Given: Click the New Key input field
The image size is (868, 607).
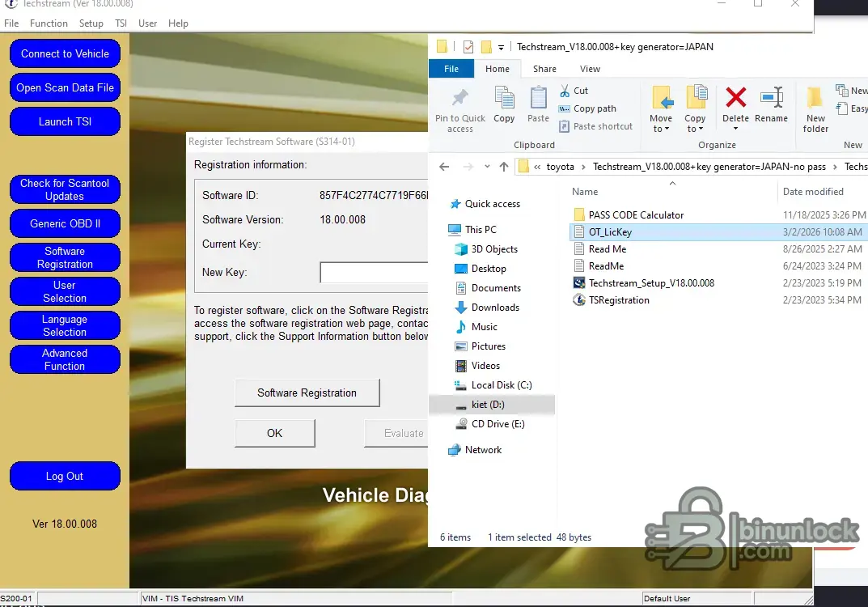Looking at the screenshot, I should coord(374,273).
